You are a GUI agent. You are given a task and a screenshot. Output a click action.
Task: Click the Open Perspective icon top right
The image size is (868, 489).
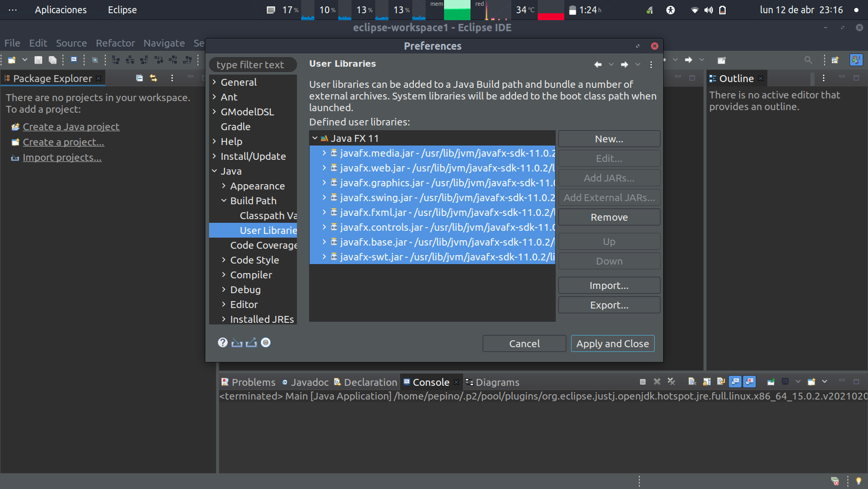pos(835,60)
